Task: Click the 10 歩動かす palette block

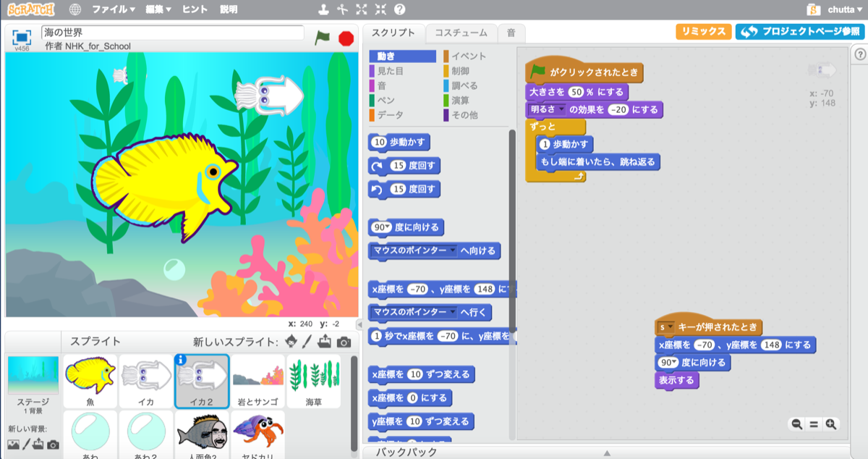Action: 400,142
